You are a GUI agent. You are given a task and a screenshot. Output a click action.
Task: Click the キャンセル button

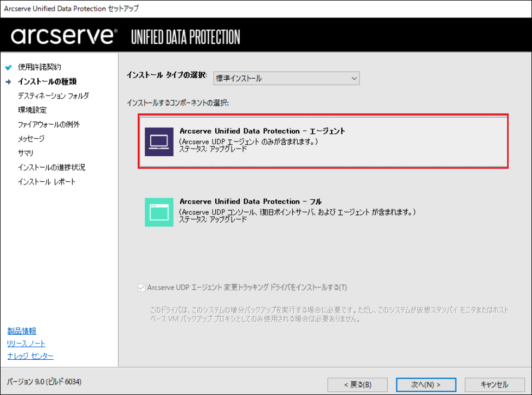(495, 385)
